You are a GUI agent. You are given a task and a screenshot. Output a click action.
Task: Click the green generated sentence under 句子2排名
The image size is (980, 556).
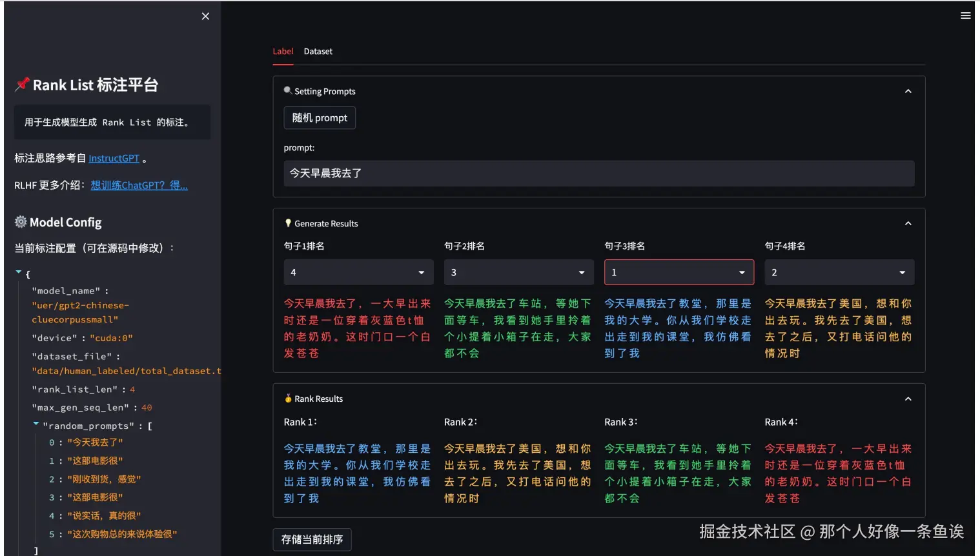(x=517, y=328)
